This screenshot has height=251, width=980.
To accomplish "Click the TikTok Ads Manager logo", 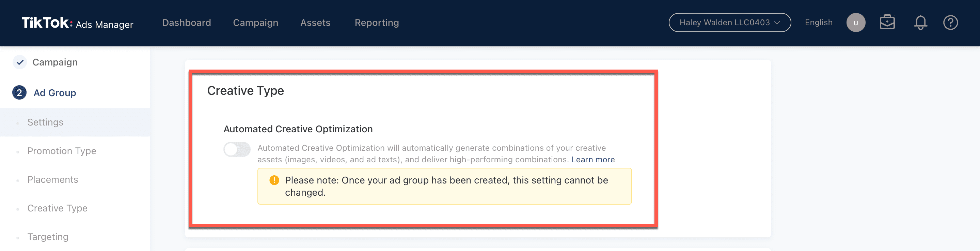I will click(x=77, y=23).
